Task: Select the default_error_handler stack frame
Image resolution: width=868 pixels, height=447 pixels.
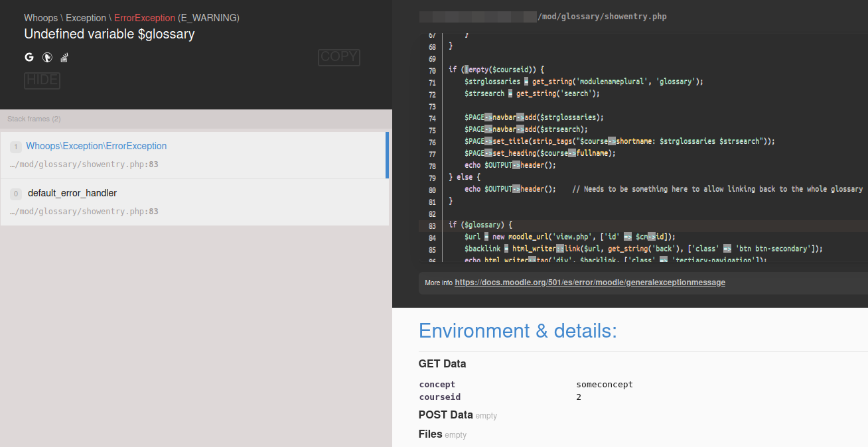Action: (x=194, y=202)
